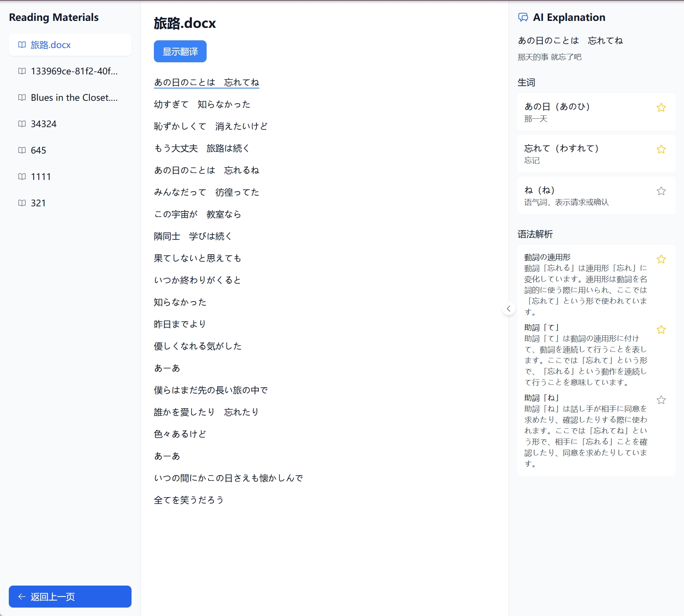Select lyric line 幼すぎて 知らなかった
The image size is (684, 616).
click(202, 104)
